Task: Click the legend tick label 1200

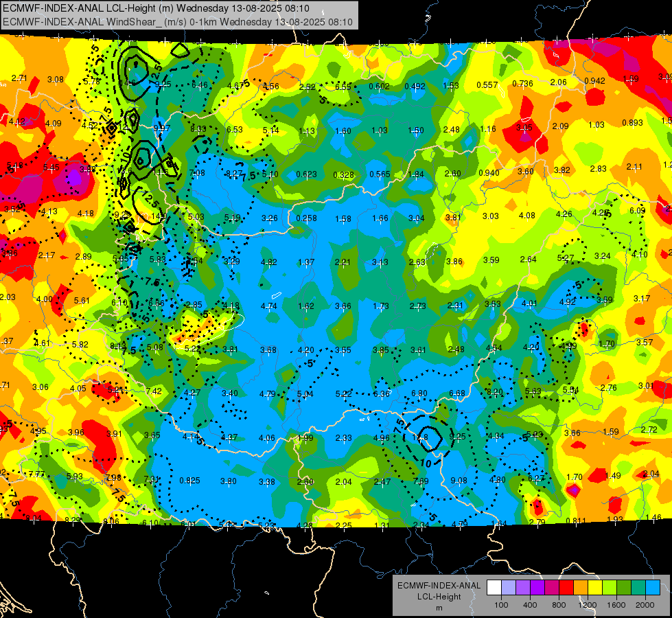Action: 587,605
